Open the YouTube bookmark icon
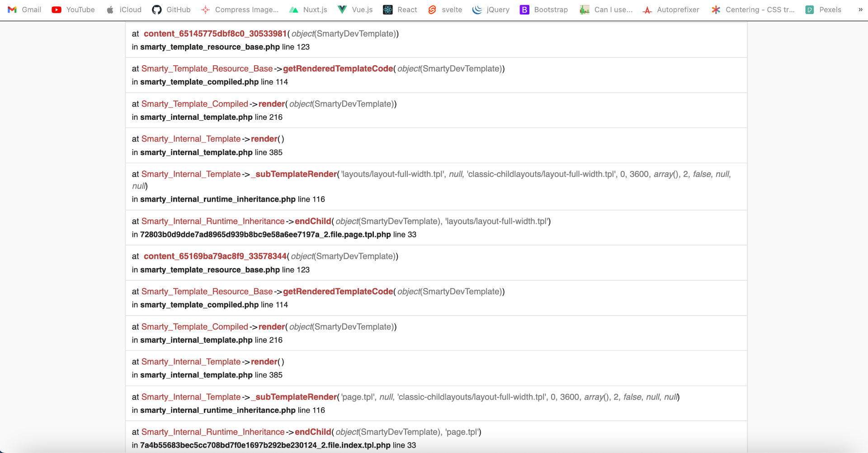This screenshot has height=453, width=868. 57,9
